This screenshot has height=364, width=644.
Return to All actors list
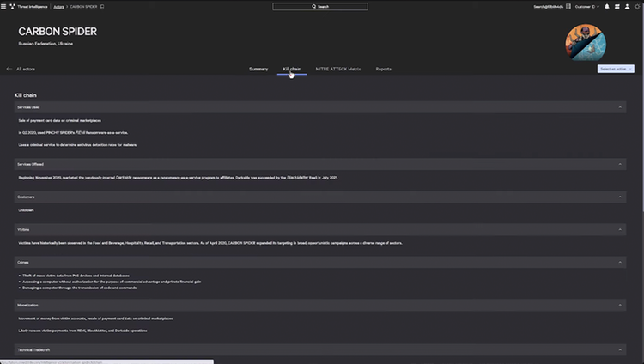pyautogui.click(x=26, y=69)
